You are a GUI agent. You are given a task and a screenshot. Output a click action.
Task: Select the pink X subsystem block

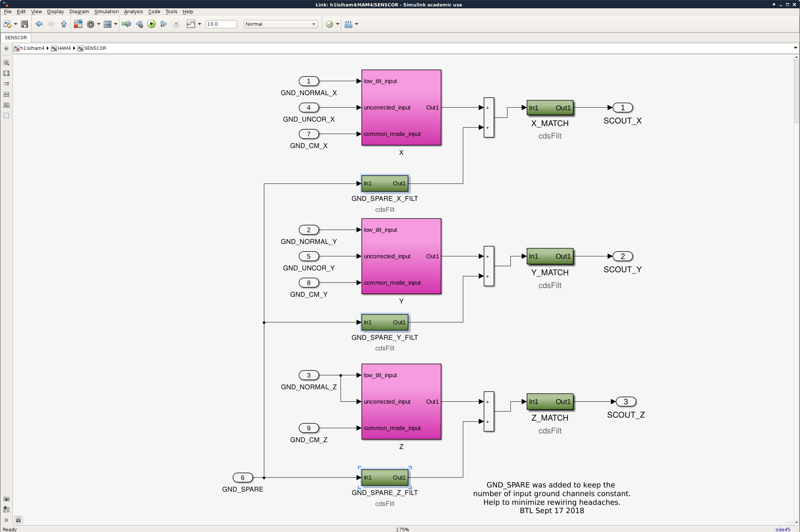[x=401, y=108]
